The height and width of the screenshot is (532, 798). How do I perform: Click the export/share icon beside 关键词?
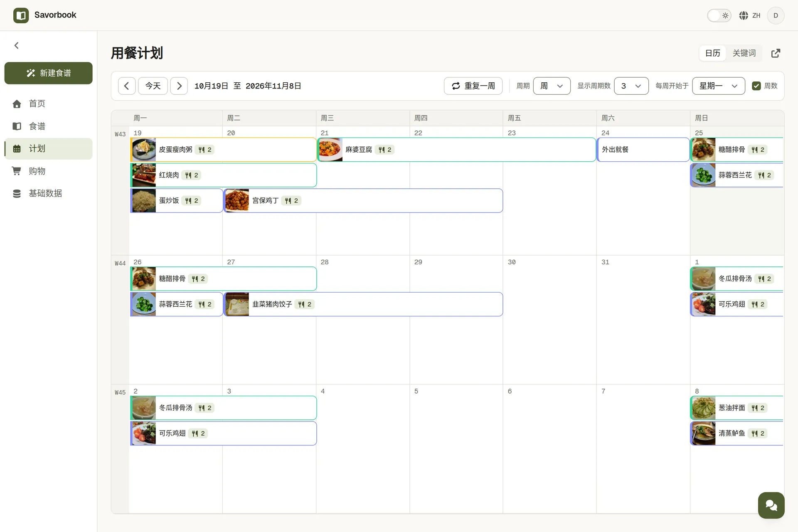pyautogui.click(x=776, y=53)
